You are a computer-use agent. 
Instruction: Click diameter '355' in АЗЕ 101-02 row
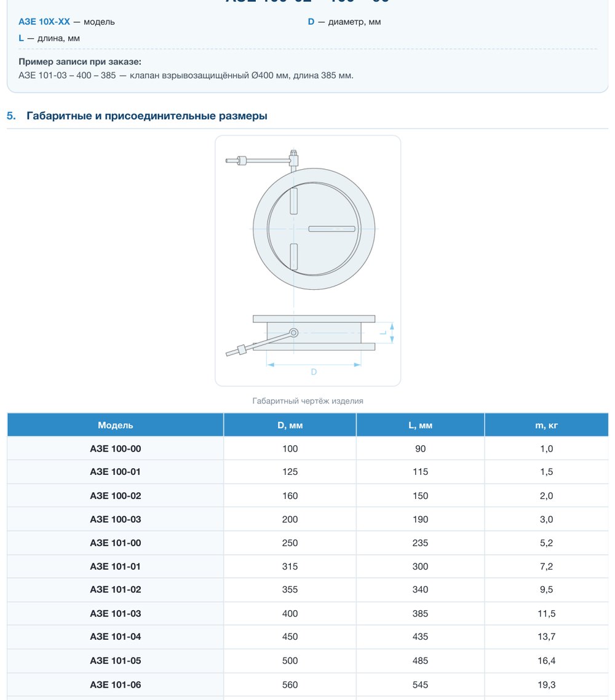pos(290,590)
